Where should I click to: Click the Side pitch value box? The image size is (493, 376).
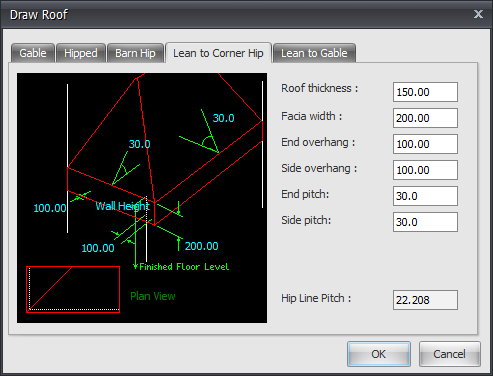pyautogui.click(x=425, y=222)
